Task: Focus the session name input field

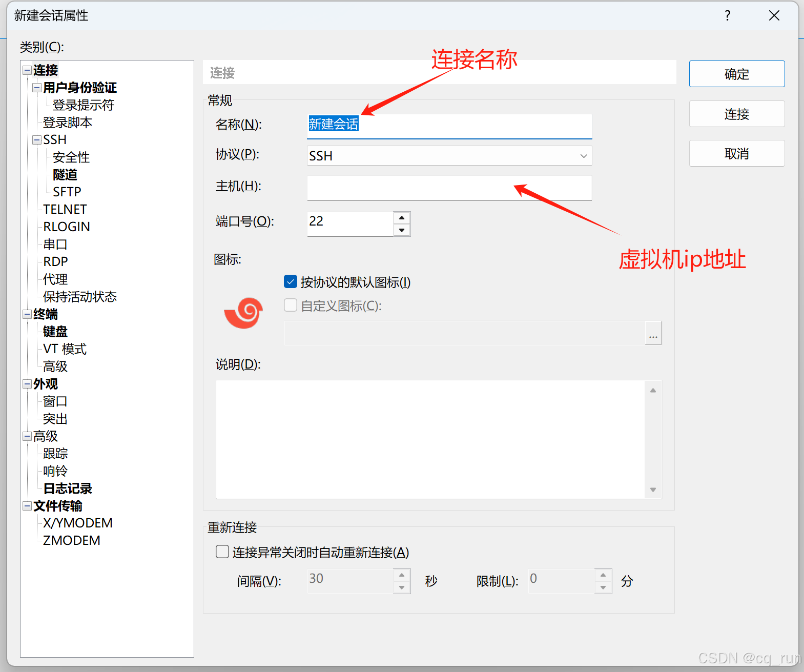Action: [x=449, y=126]
